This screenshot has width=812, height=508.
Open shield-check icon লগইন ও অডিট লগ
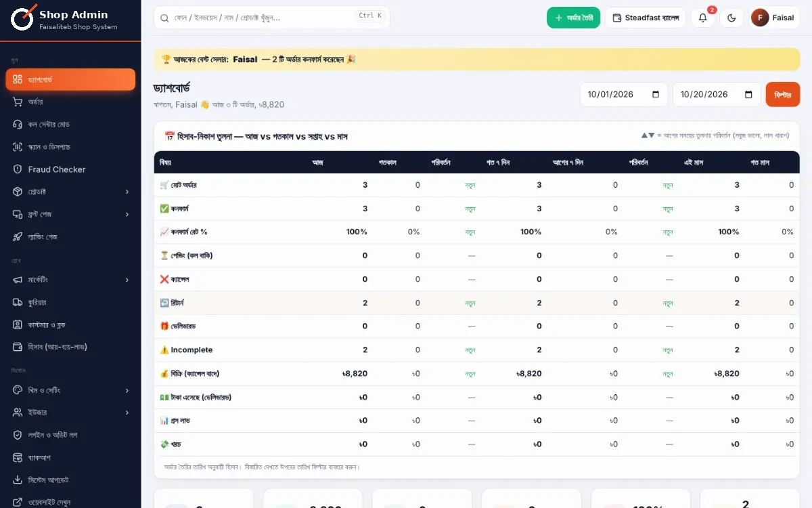[x=18, y=435]
